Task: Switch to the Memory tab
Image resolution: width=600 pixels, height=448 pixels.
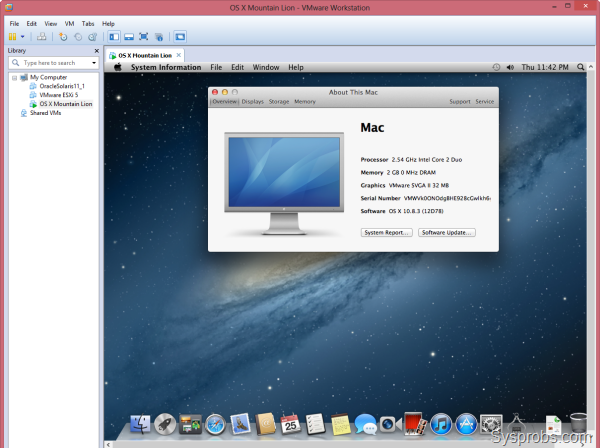Action: tap(305, 101)
